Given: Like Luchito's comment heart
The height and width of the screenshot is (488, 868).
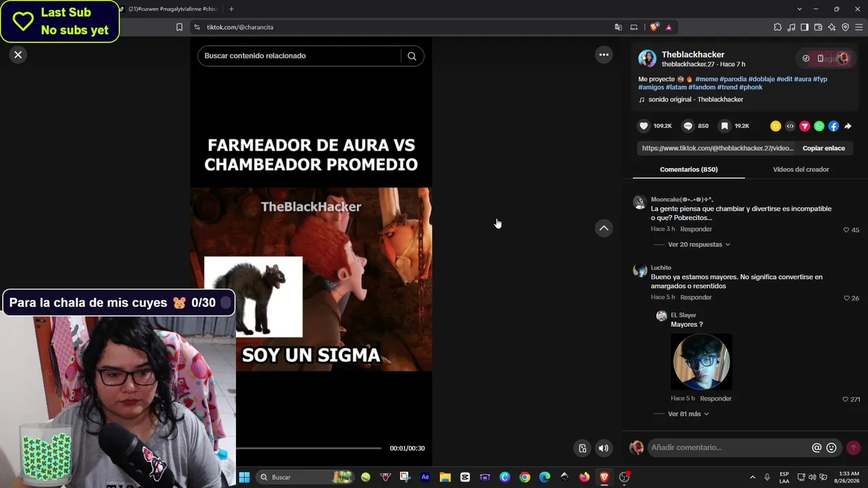Looking at the screenshot, I should (x=846, y=298).
